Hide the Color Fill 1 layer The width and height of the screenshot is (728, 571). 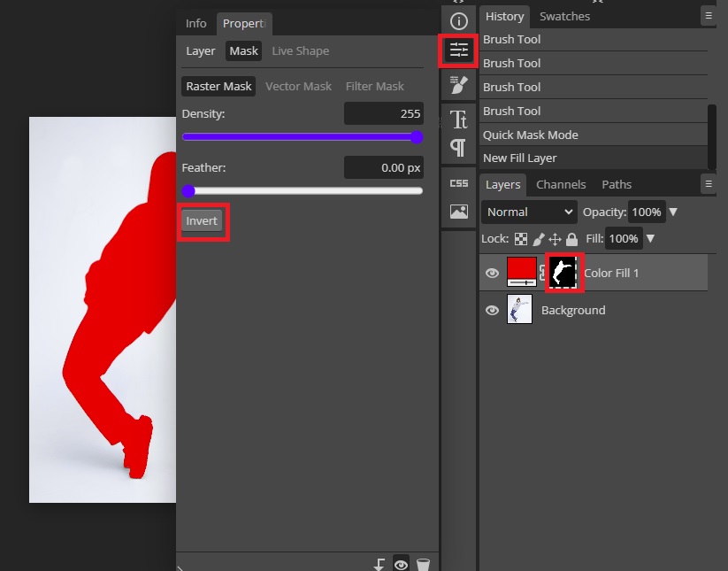[x=492, y=273]
